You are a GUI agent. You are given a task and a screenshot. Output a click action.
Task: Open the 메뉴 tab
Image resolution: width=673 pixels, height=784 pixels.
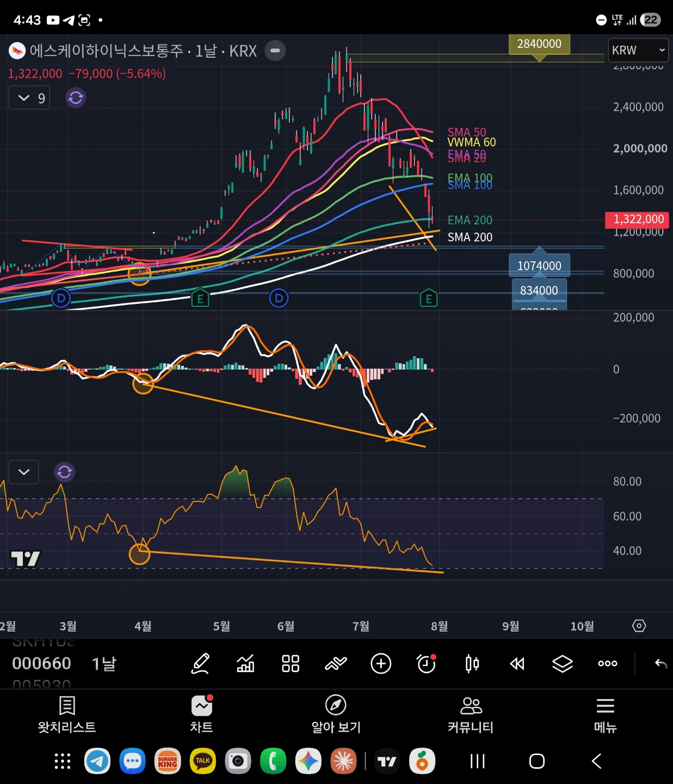tap(605, 715)
